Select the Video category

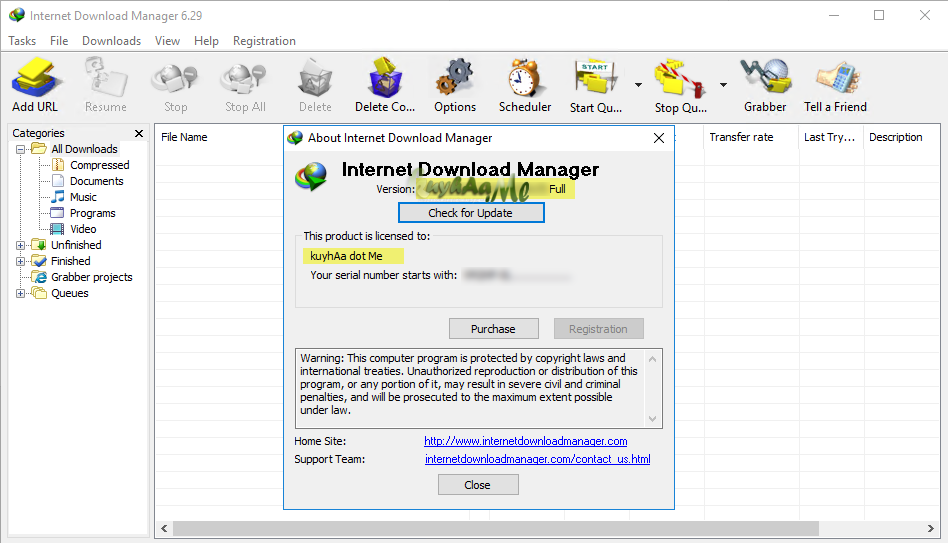[83, 229]
